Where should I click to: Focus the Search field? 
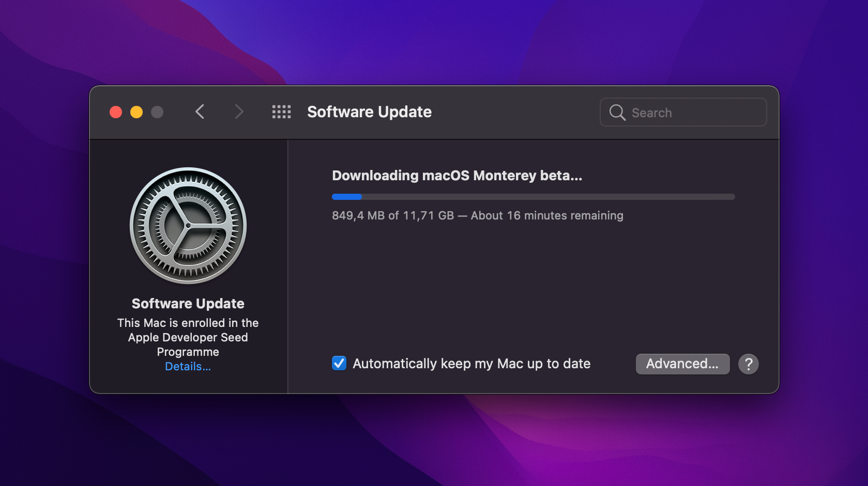click(683, 112)
